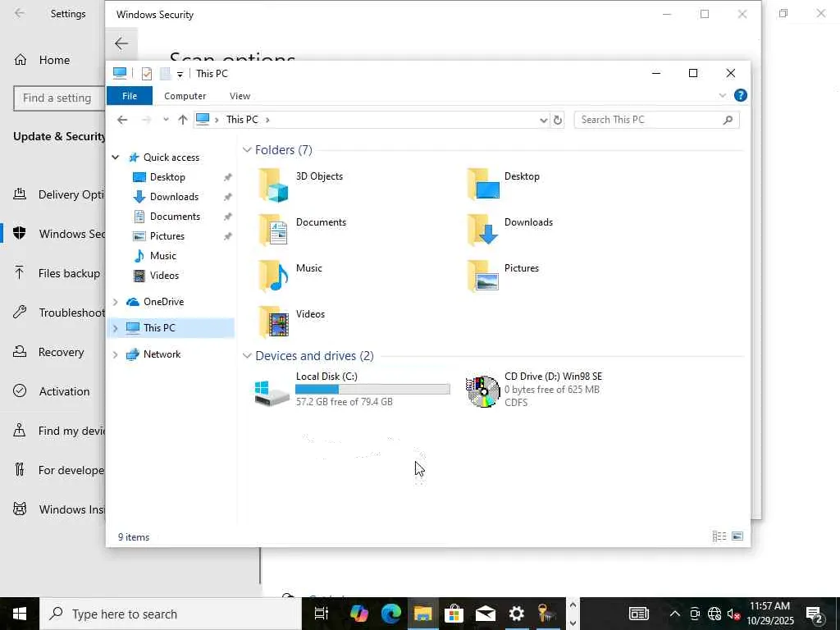Click the Local Disk (C:) usage bar
The height and width of the screenshot is (630, 840).
[372, 390]
